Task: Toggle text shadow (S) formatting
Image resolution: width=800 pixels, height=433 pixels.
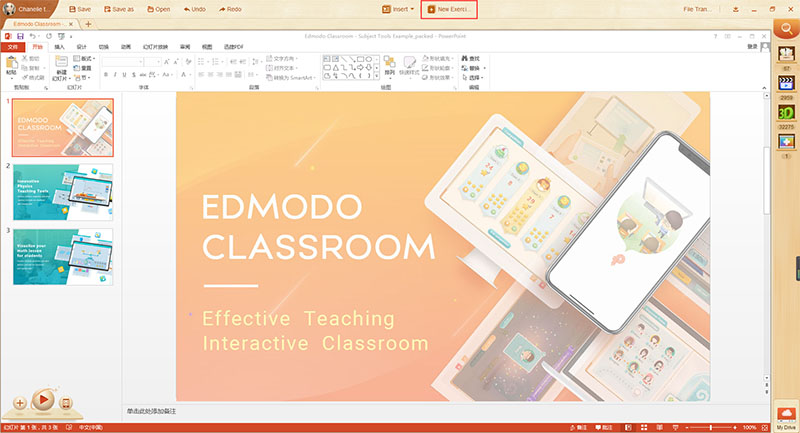Action: (134, 74)
